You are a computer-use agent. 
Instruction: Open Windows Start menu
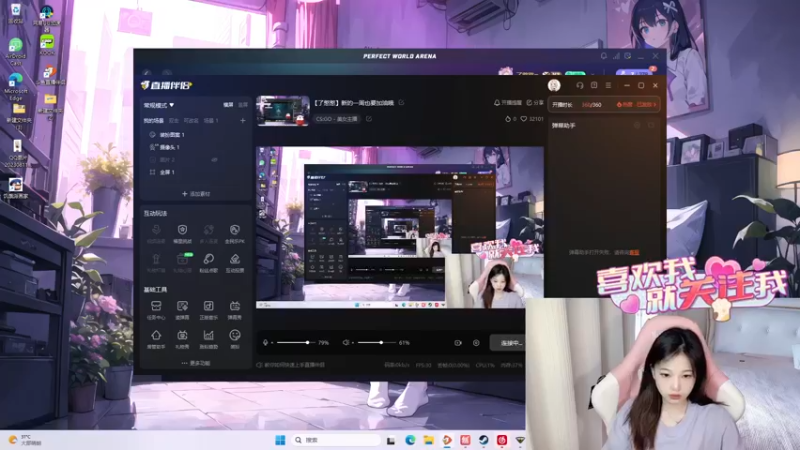pos(280,440)
